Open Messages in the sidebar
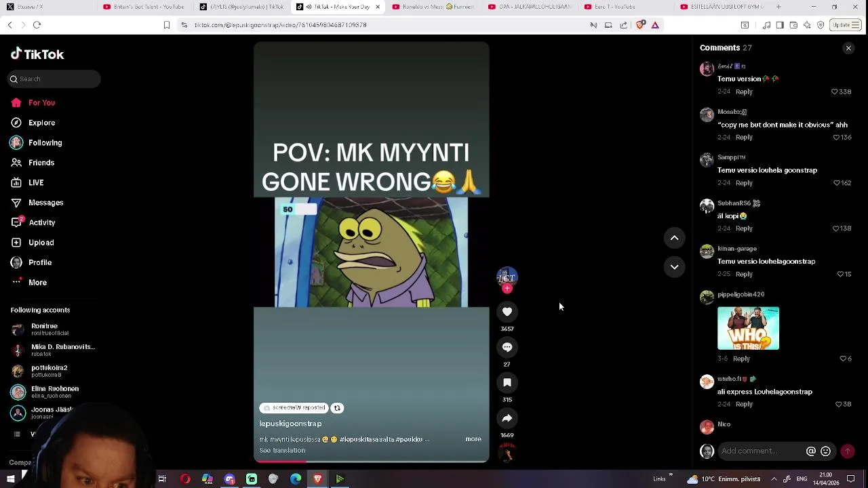 coord(37,203)
